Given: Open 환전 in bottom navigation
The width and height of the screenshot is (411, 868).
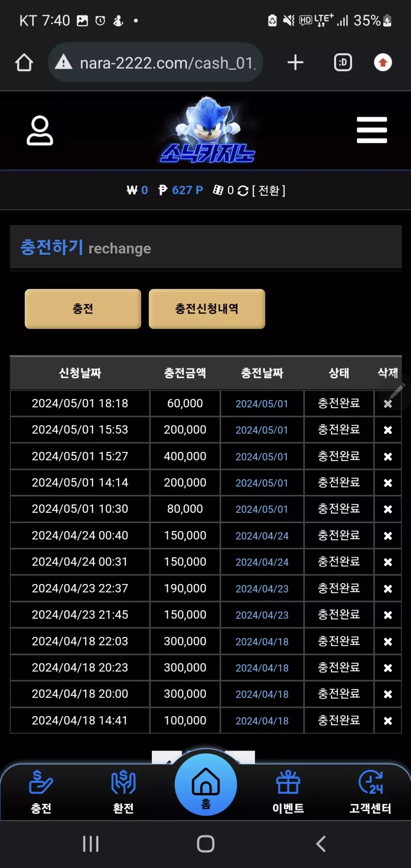Looking at the screenshot, I should 123,792.
